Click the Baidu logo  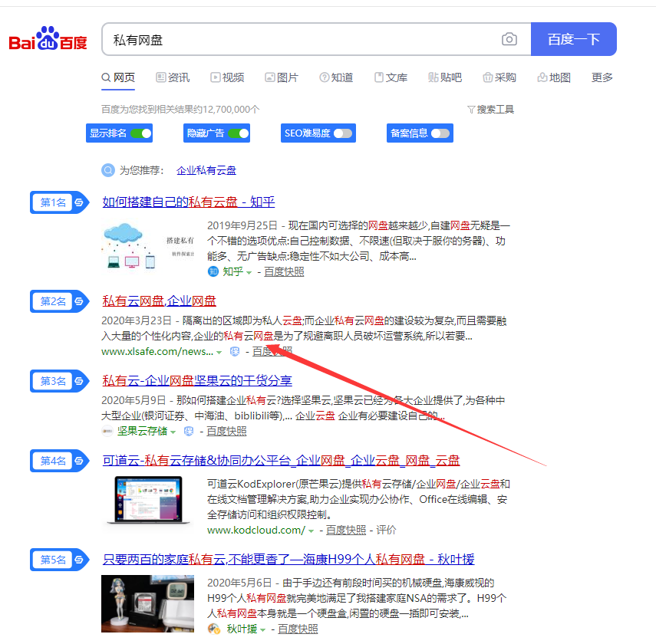point(48,39)
